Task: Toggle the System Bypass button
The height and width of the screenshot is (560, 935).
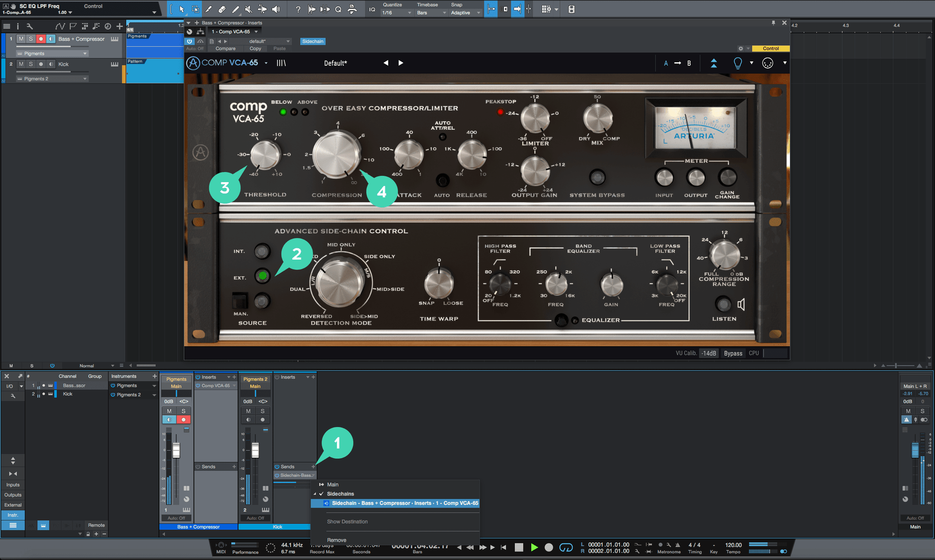Action: click(598, 177)
